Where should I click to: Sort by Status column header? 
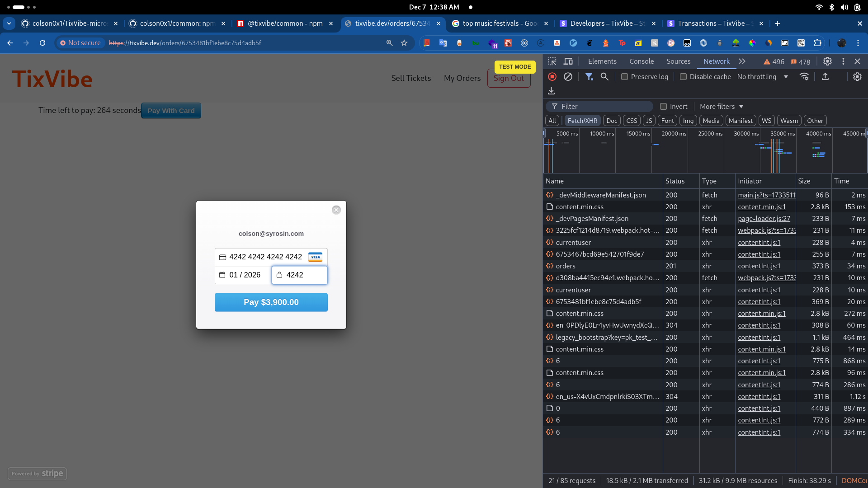pos(681,181)
